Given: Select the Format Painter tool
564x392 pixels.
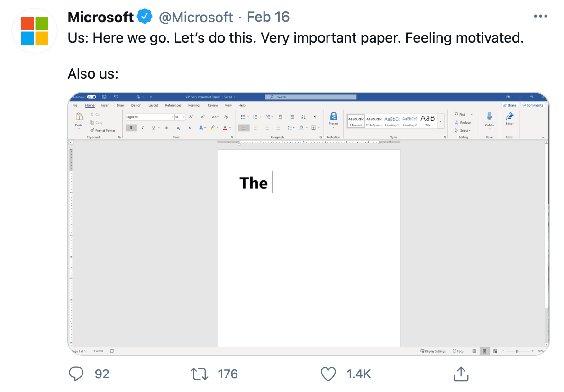Looking at the screenshot, I should click(x=102, y=130).
